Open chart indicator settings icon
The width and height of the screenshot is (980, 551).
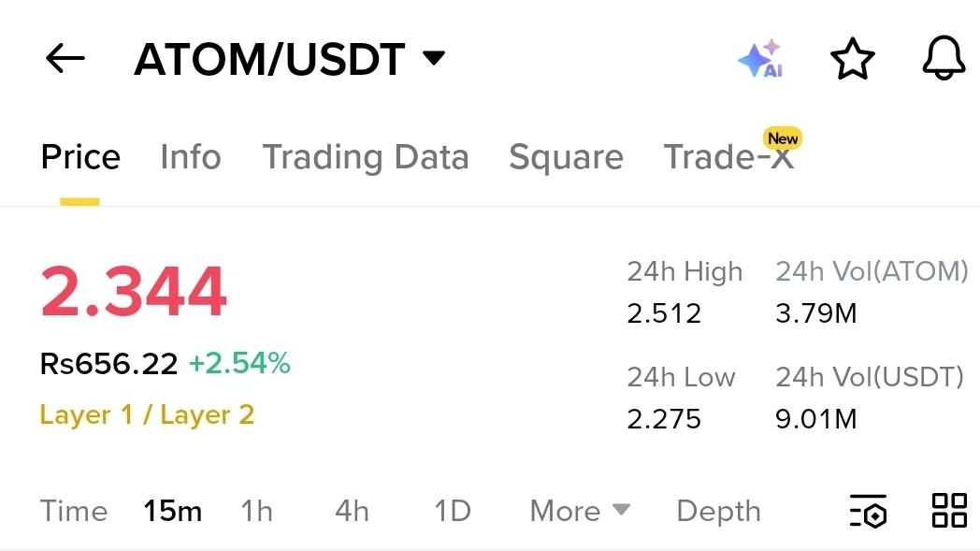[868, 511]
